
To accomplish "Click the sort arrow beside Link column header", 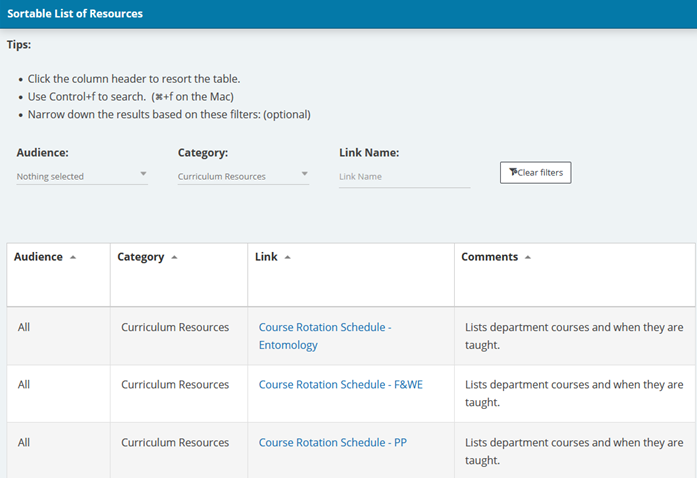I will [x=288, y=258].
